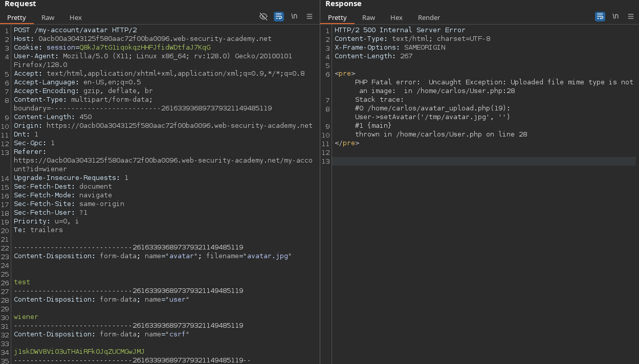Toggle hidden characters eye icon in Request

pos(263,16)
